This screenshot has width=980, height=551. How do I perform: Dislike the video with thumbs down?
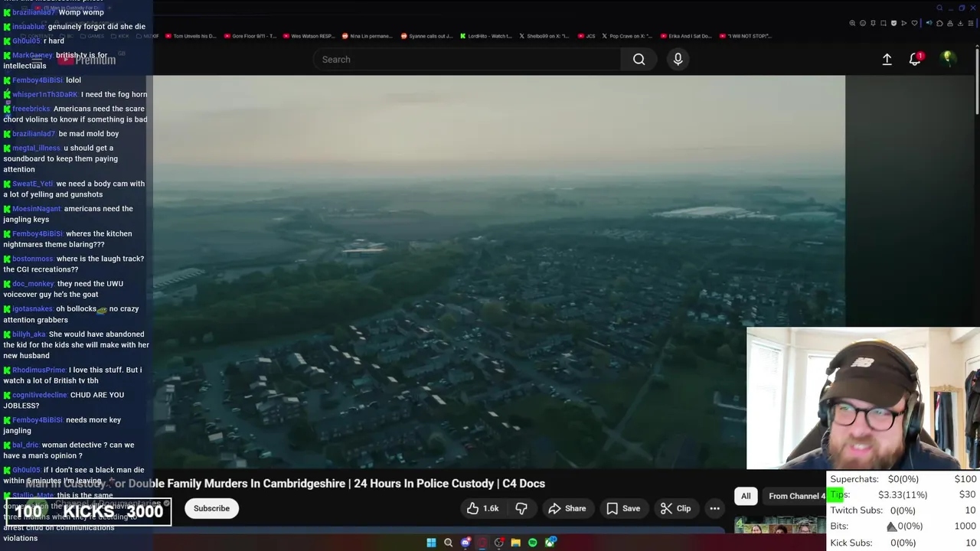coord(521,508)
